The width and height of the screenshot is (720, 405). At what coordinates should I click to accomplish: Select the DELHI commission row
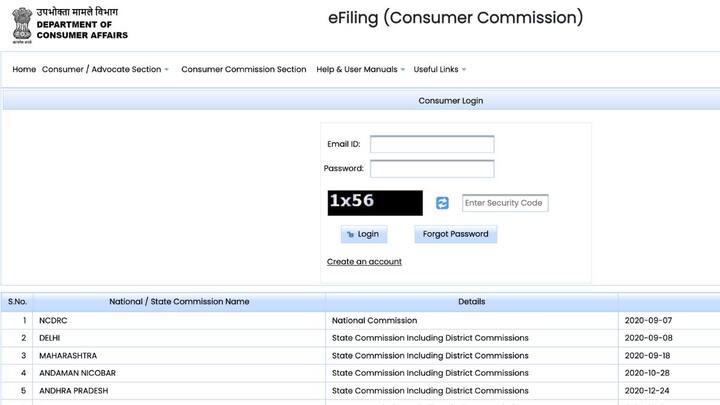pyautogui.click(x=50, y=338)
